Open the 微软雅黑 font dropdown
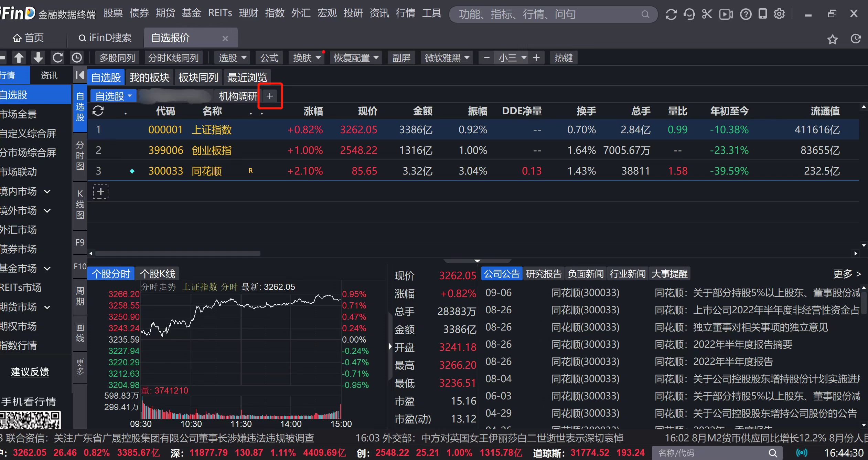Viewport: 868px width, 460px height. pyautogui.click(x=447, y=57)
